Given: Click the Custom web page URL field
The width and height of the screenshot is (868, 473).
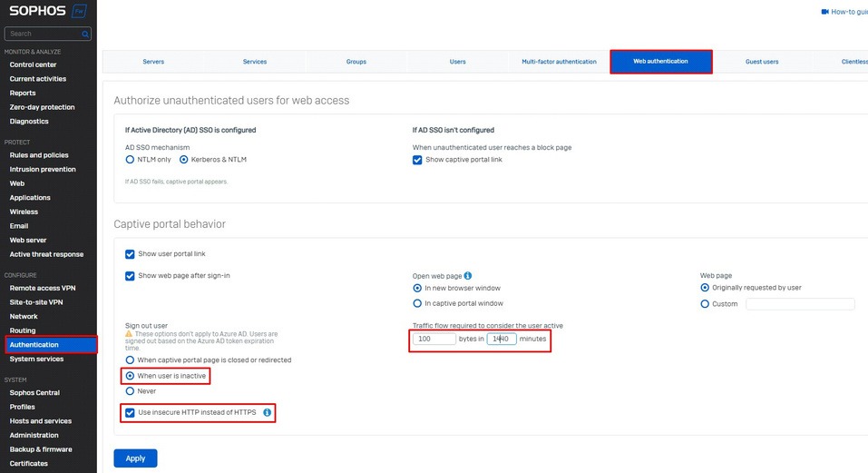Looking at the screenshot, I should pyautogui.click(x=800, y=304).
